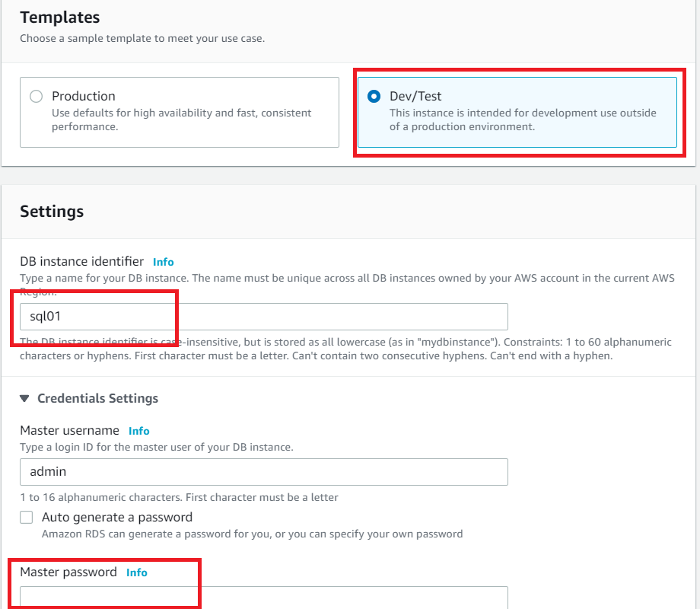Open Info link beside Master username
Image resolution: width=700 pixels, height=609 pixels.
139,431
